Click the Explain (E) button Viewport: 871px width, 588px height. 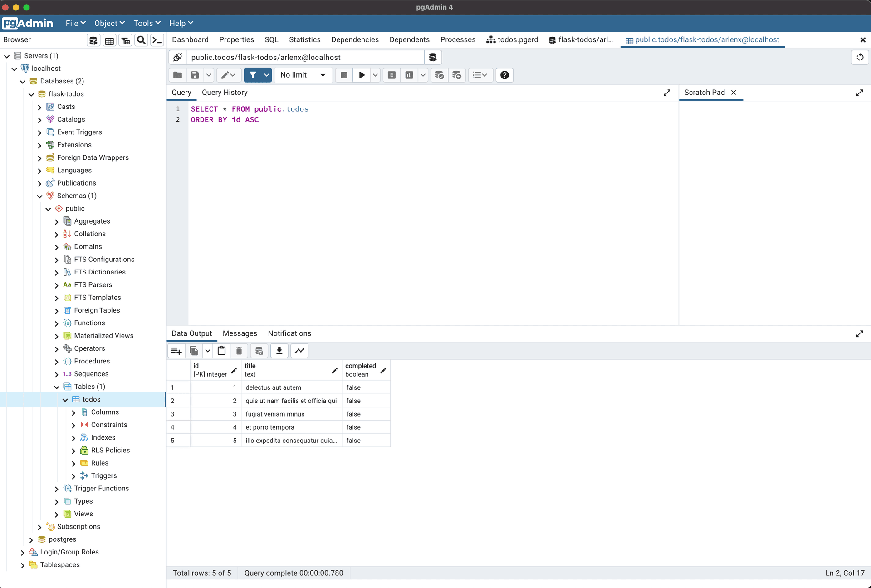392,75
